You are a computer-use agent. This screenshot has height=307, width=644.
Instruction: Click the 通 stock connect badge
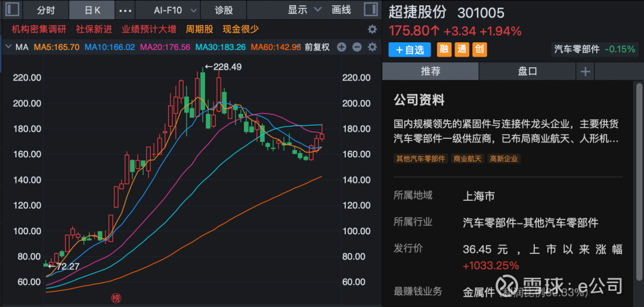click(x=462, y=49)
